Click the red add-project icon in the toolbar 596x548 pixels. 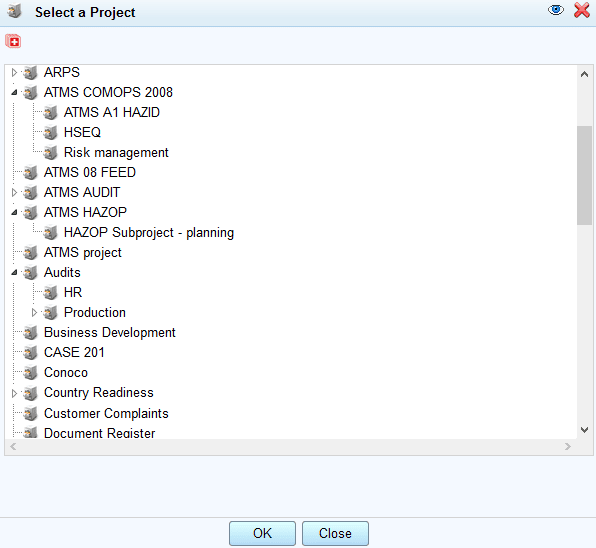pyautogui.click(x=13, y=41)
